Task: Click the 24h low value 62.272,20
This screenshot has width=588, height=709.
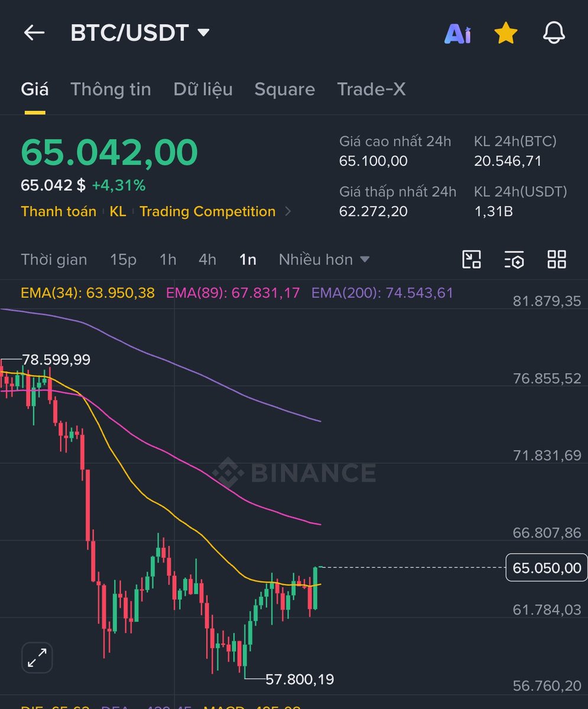Action: pos(373,211)
